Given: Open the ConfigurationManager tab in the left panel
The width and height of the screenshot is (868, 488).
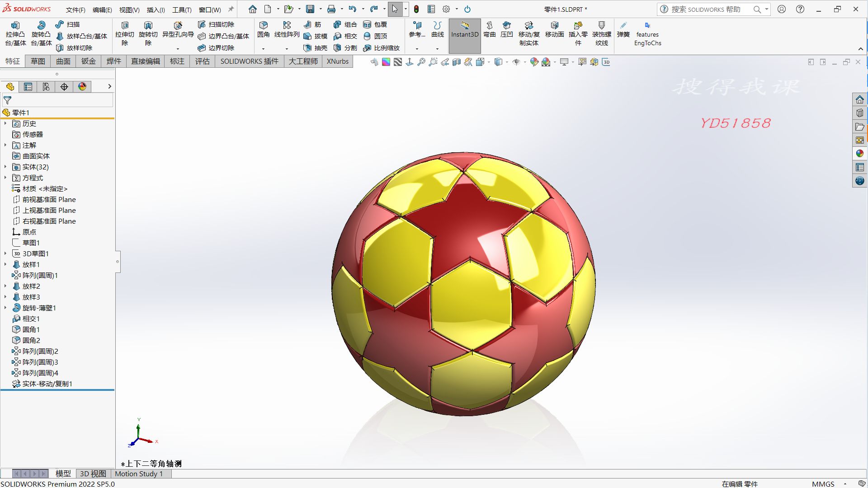Looking at the screenshot, I should click(46, 86).
